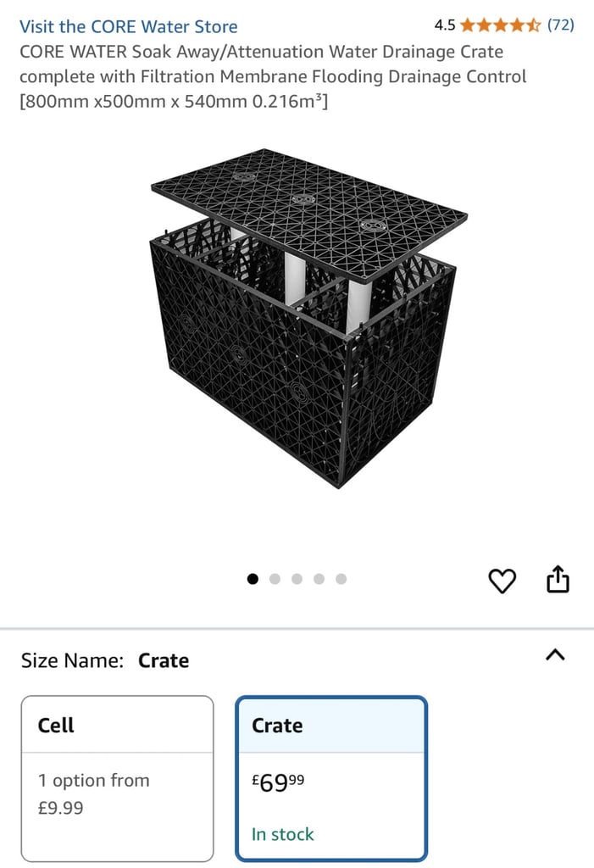The image size is (594, 868).
Task: Collapse the Size Name section chevron
Action: pos(555,655)
